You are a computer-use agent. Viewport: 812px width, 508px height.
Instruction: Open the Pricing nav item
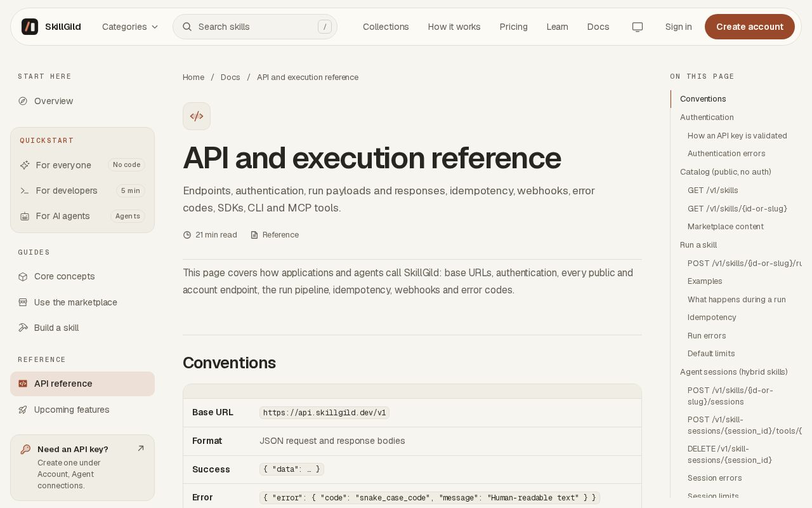click(x=514, y=27)
